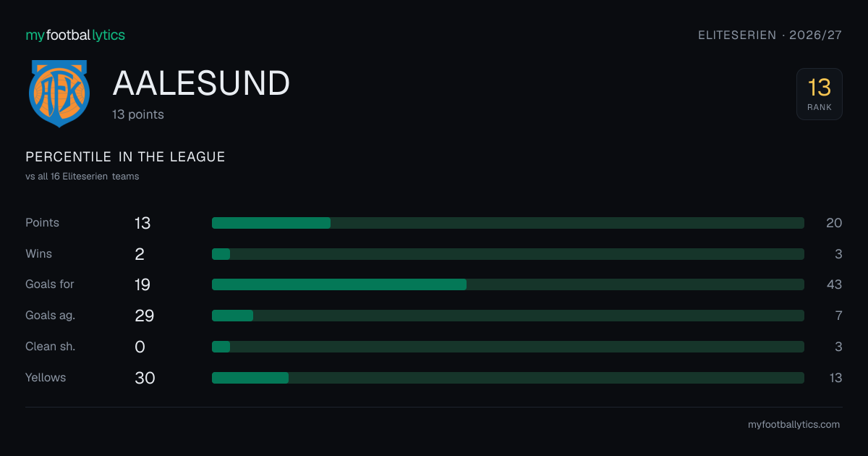Click the Yellows percentile bar
868x456 pixels.
coord(508,378)
